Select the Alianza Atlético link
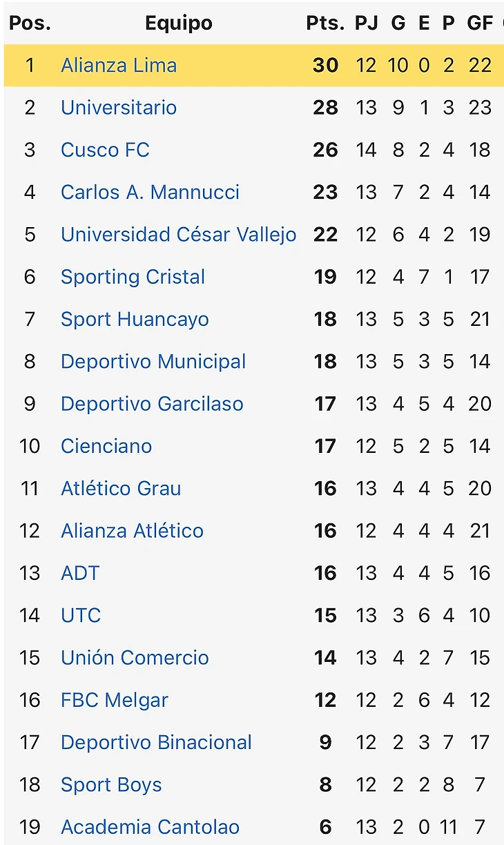 tap(132, 531)
